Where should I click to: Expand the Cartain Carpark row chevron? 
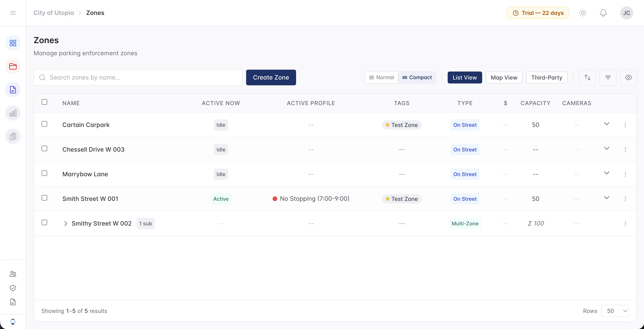[607, 124]
